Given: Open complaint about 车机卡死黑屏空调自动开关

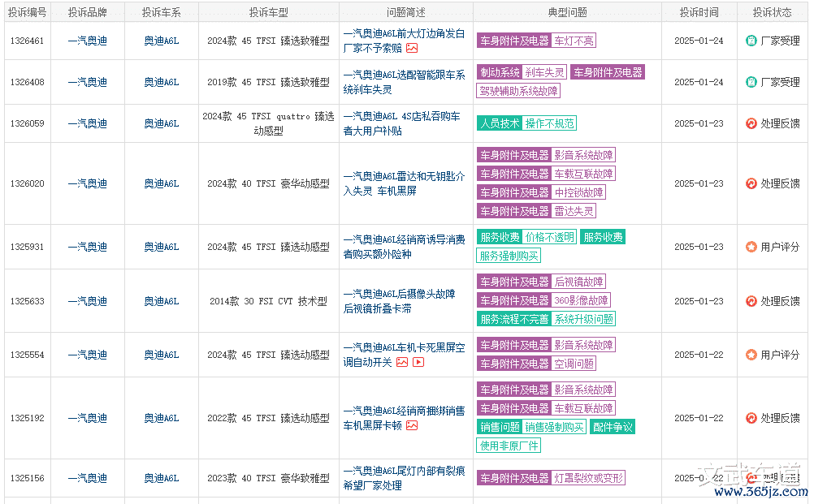Looking at the screenshot, I should tap(404, 355).
